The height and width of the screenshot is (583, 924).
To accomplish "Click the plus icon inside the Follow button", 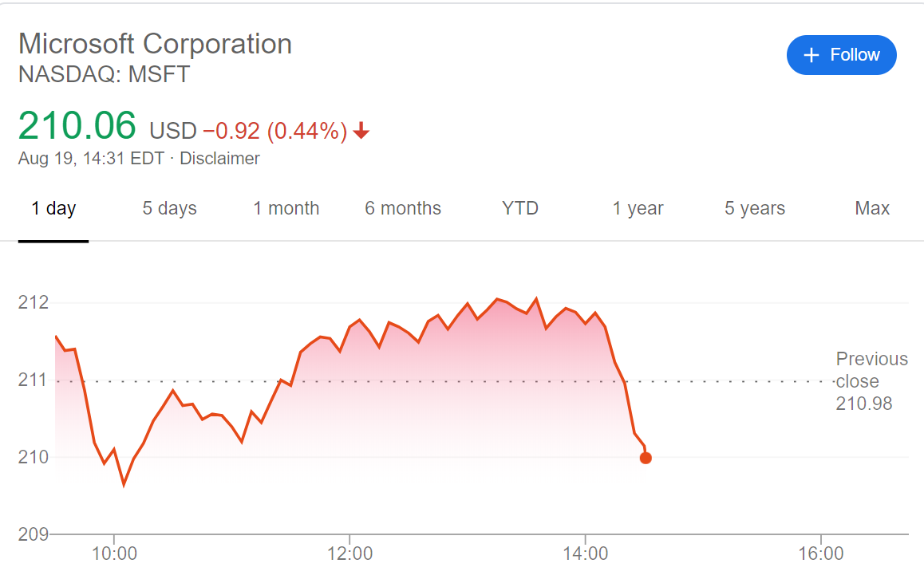I will (x=811, y=55).
